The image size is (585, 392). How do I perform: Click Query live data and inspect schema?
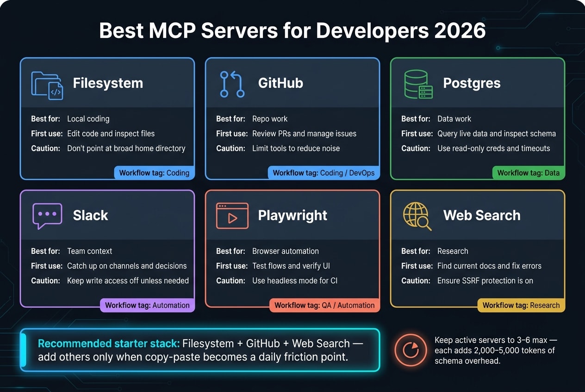coord(497,134)
